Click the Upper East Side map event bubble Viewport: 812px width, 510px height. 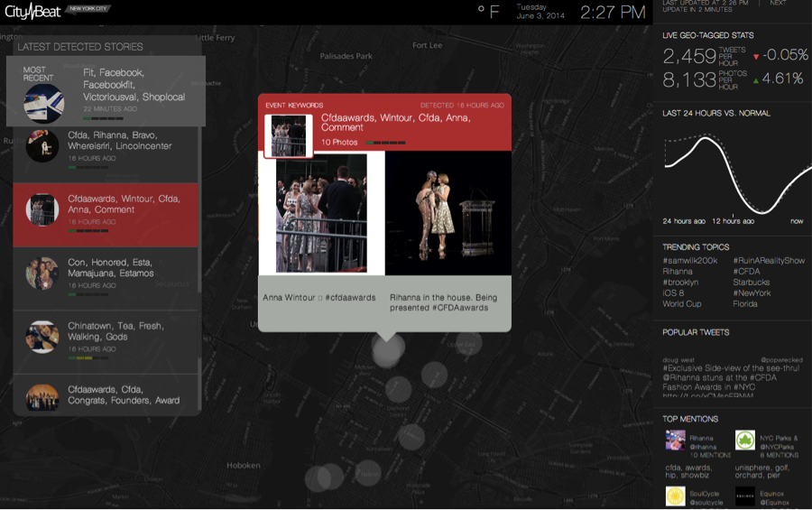tap(469, 343)
